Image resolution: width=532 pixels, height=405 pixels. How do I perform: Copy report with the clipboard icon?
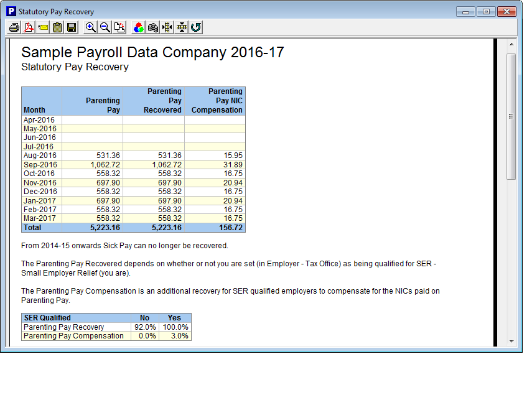pos(57,27)
